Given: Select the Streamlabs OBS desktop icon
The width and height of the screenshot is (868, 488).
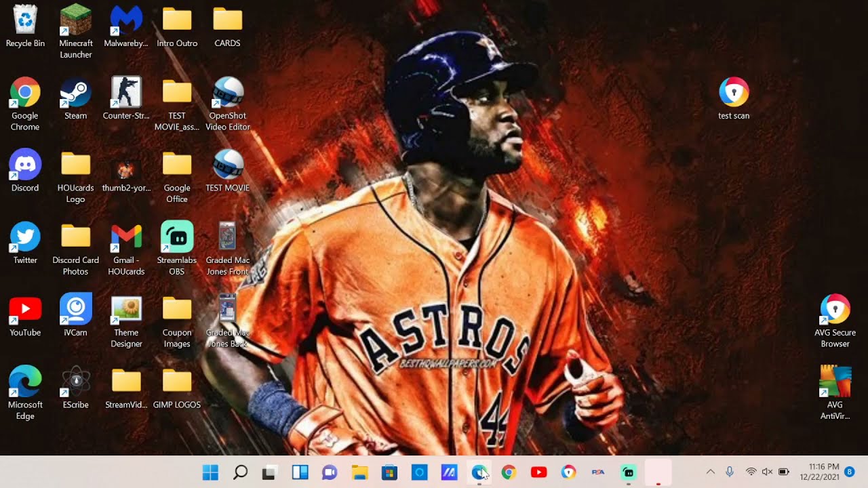Looking at the screenshot, I should pos(177,249).
